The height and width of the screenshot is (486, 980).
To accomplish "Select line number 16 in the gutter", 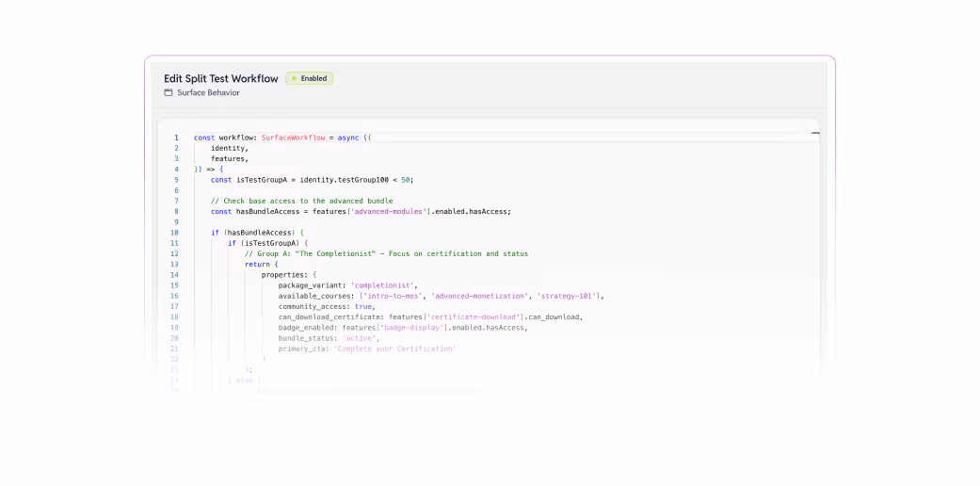I will (174, 296).
